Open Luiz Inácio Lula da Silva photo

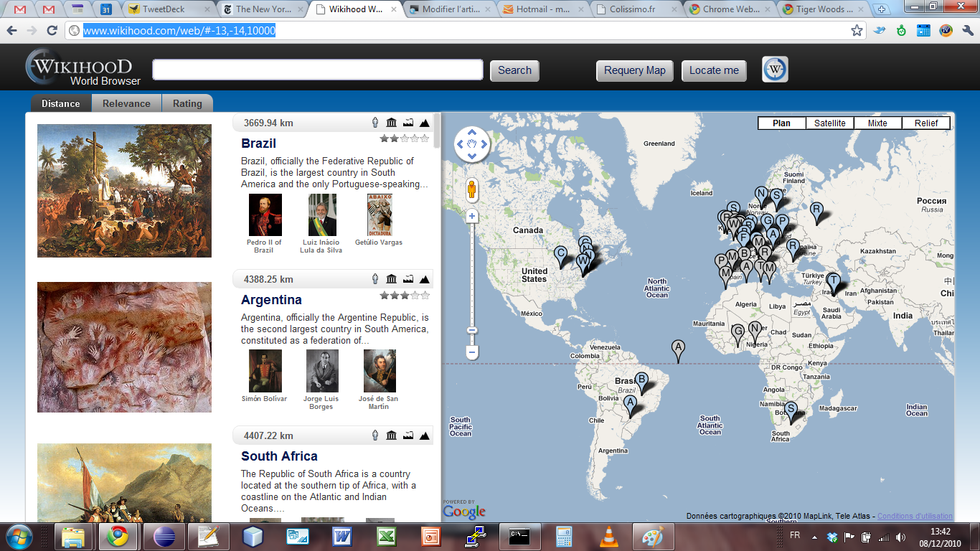[x=322, y=215]
